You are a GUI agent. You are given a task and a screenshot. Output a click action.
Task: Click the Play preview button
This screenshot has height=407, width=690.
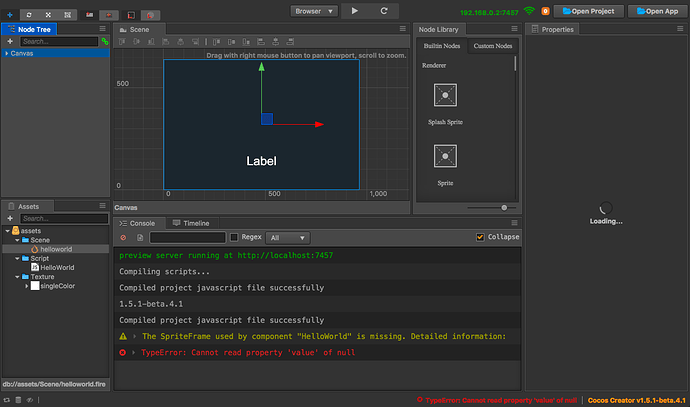(355, 11)
